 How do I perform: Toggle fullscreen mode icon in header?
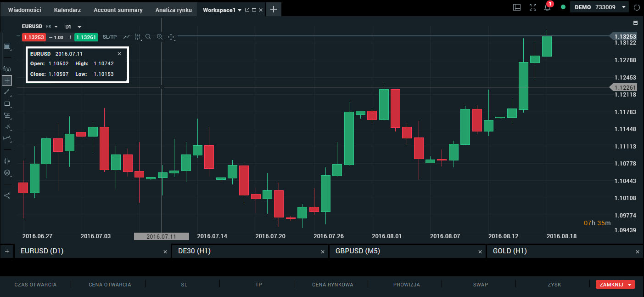point(532,7)
